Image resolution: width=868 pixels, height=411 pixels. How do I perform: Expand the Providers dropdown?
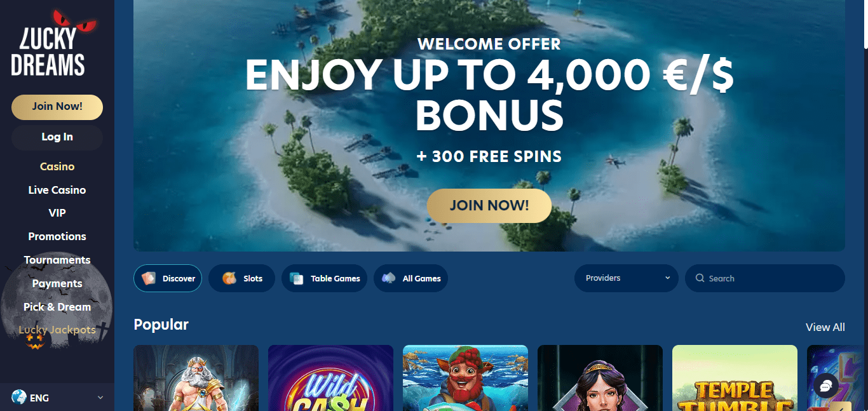pyautogui.click(x=626, y=278)
